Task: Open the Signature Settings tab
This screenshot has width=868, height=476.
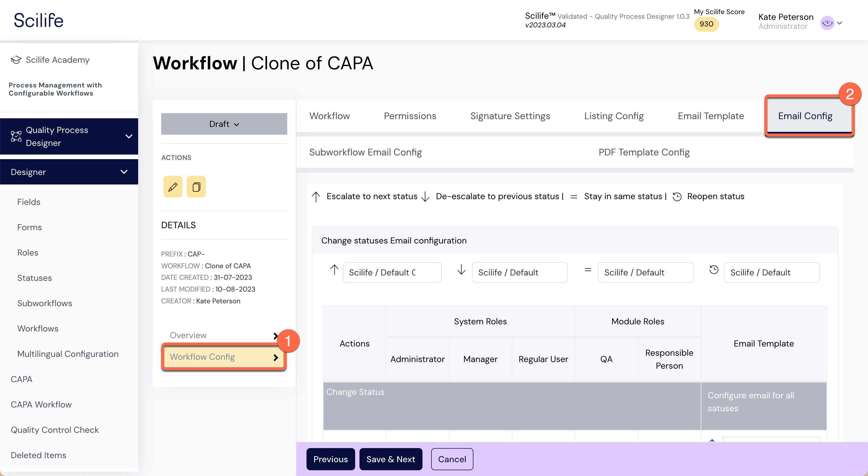Action: click(510, 116)
